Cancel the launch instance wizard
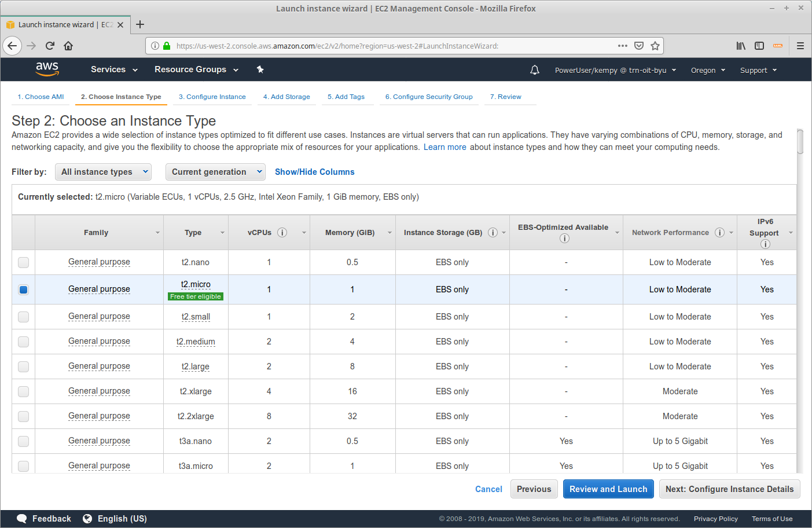Viewport: 812px width, 528px height. click(x=488, y=489)
